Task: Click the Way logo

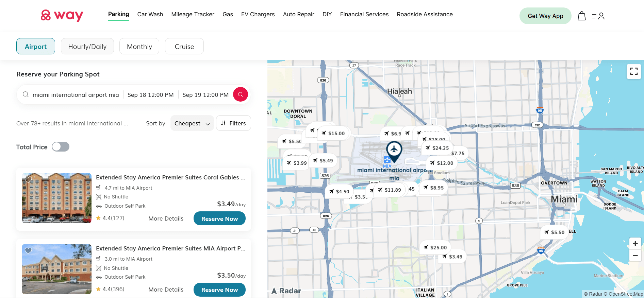Action: pos(62,15)
